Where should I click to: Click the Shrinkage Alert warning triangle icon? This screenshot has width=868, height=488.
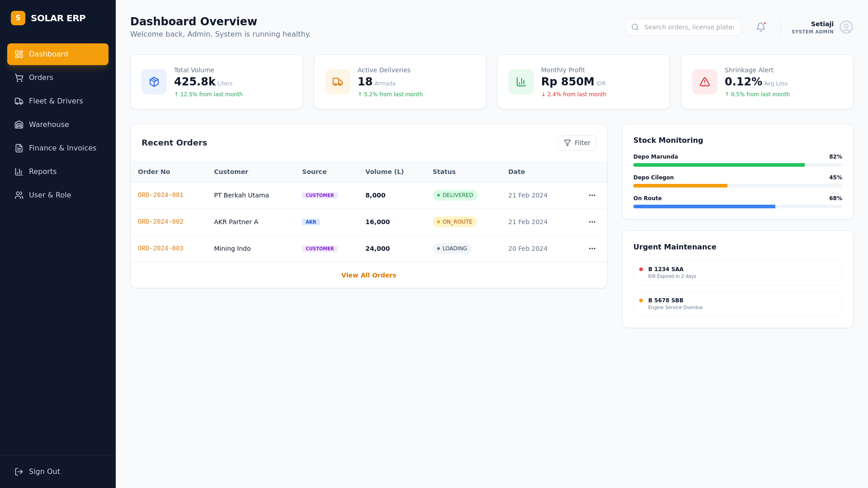click(705, 82)
